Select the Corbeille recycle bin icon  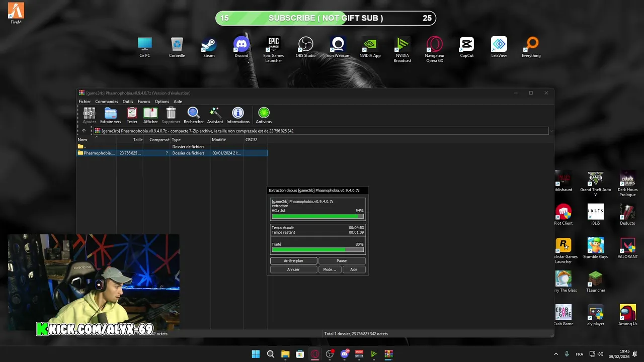click(x=177, y=47)
